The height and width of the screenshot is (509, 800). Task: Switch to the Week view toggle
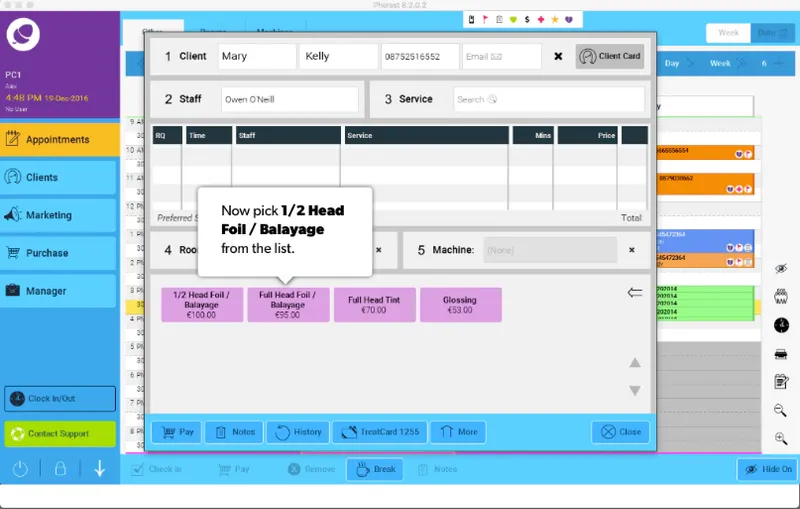point(728,33)
